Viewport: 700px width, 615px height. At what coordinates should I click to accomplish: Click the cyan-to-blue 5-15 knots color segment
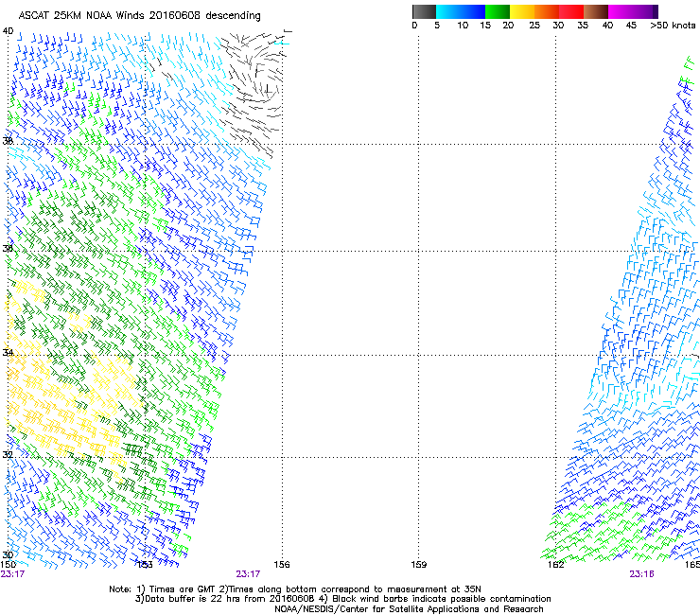461,11
